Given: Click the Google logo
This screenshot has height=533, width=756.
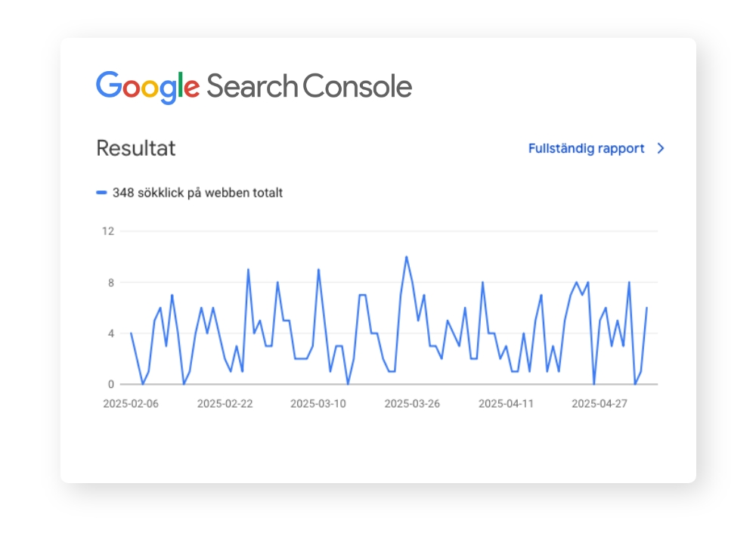Looking at the screenshot, I should point(147,87).
